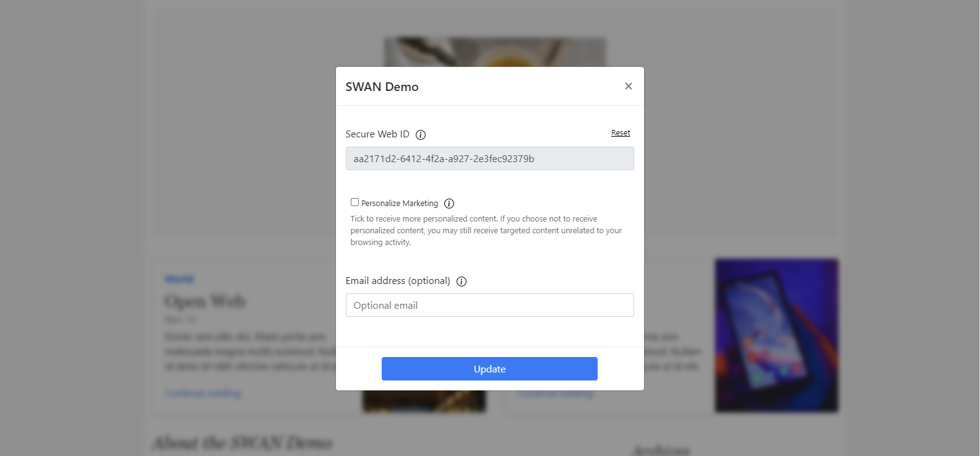Click the personalized content helper text
Viewport: 980px width, 456px height.
(486, 231)
